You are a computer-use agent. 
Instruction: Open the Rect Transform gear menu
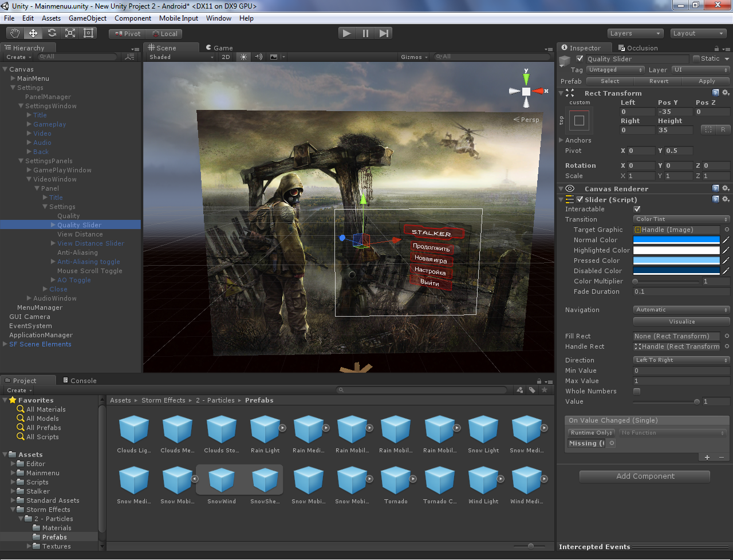[x=726, y=93]
